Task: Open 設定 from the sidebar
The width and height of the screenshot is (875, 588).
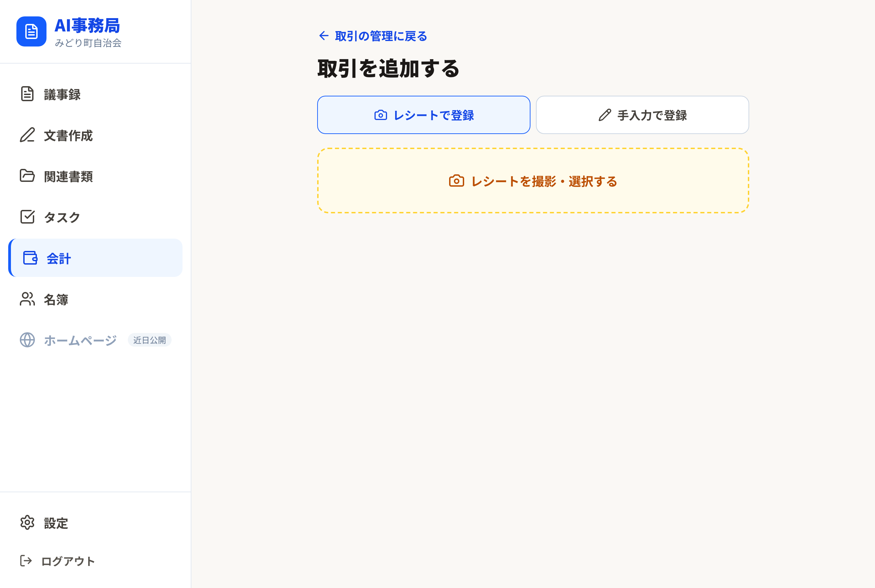Action: click(95, 523)
